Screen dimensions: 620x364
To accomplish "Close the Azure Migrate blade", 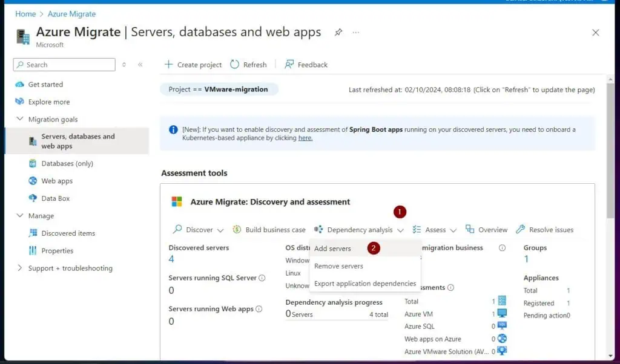I will pyautogui.click(x=596, y=33).
